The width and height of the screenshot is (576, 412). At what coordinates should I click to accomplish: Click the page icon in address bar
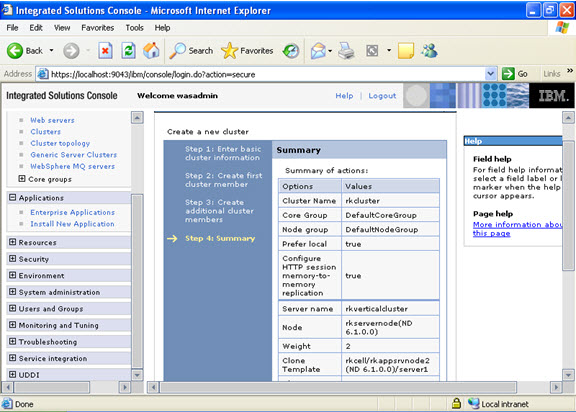click(x=43, y=74)
